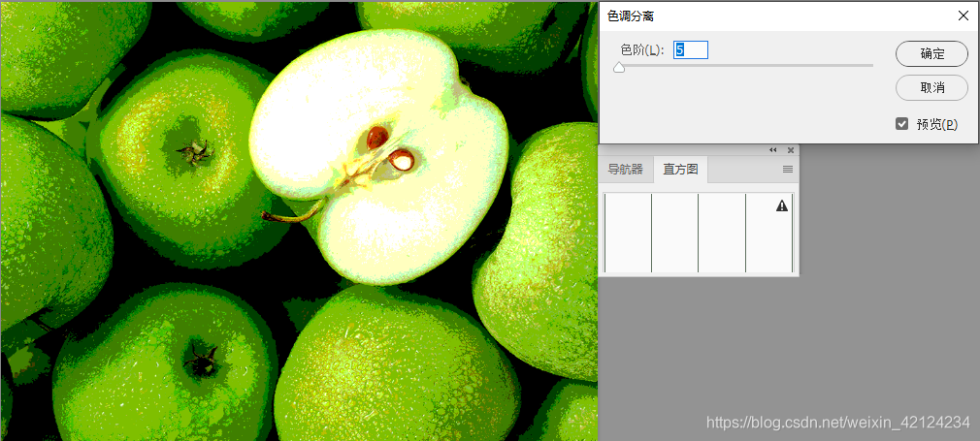
Task: Click the 确定 button in Posterize dialog
Action: (931, 53)
